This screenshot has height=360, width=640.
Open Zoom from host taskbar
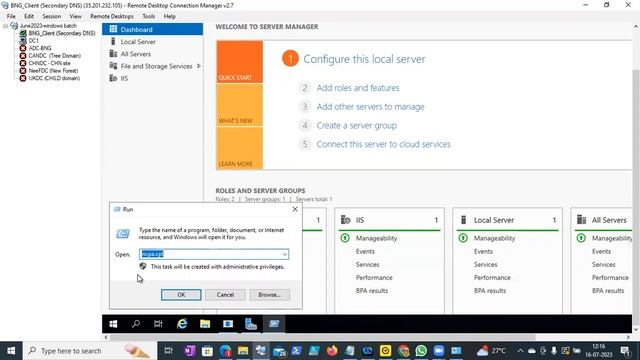(439, 351)
